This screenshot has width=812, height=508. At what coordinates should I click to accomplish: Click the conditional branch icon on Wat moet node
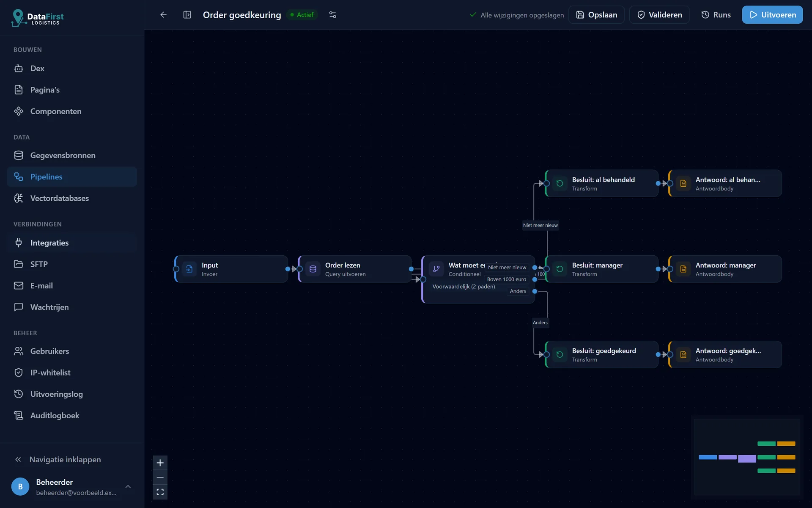click(x=436, y=269)
